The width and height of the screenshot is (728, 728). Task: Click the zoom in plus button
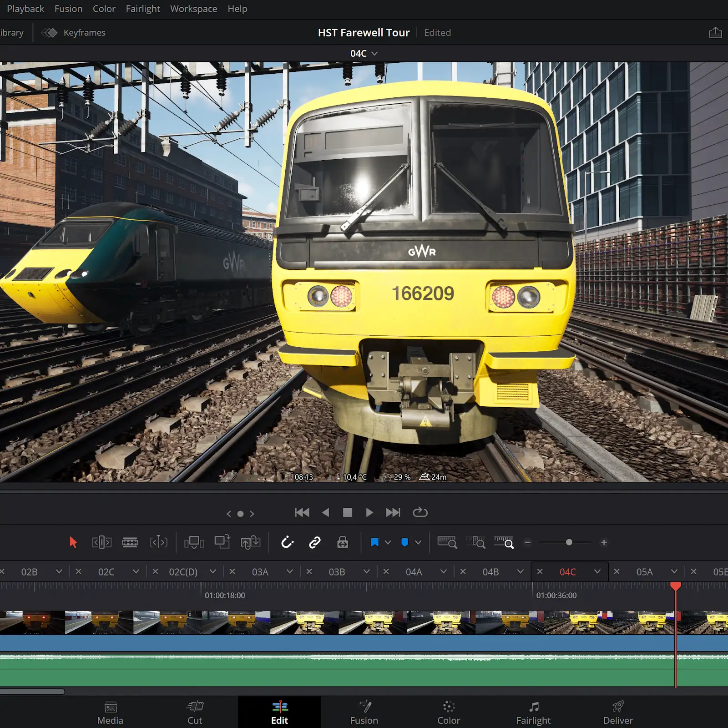click(604, 542)
